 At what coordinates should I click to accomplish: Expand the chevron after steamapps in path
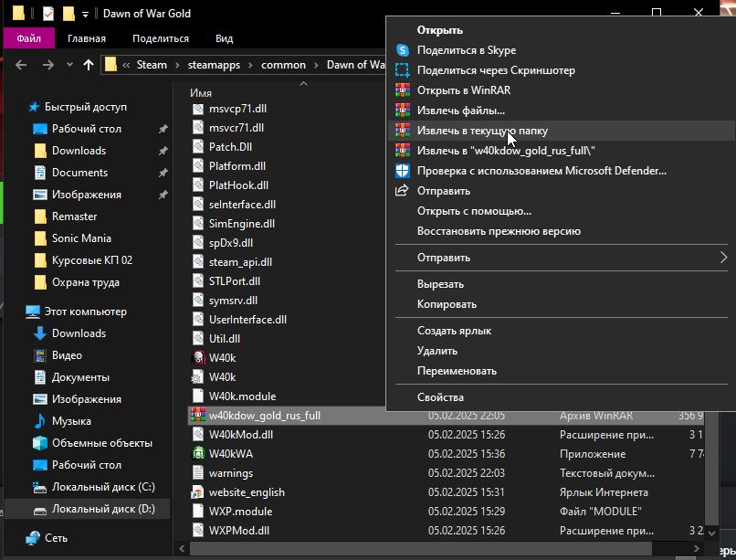click(x=250, y=65)
